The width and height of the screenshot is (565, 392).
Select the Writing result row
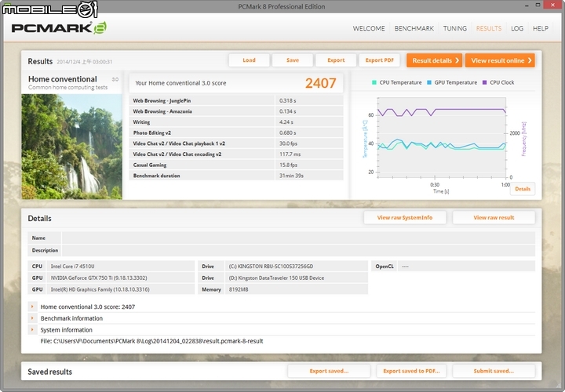pos(236,122)
